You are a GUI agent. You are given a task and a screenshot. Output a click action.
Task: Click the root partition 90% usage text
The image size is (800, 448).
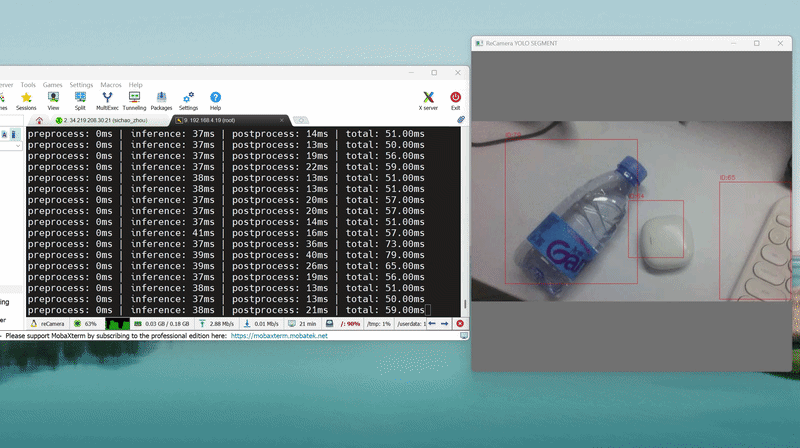350,323
